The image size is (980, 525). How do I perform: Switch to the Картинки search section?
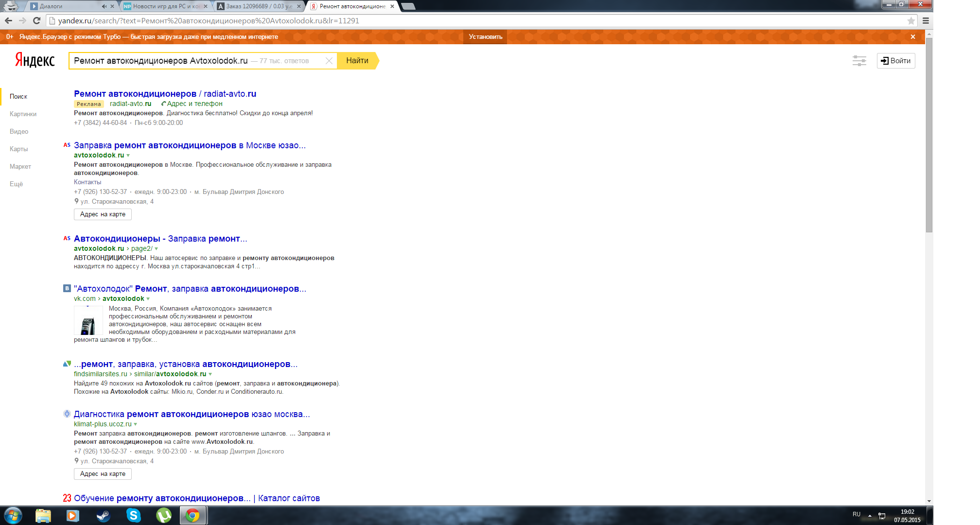[23, 114]
